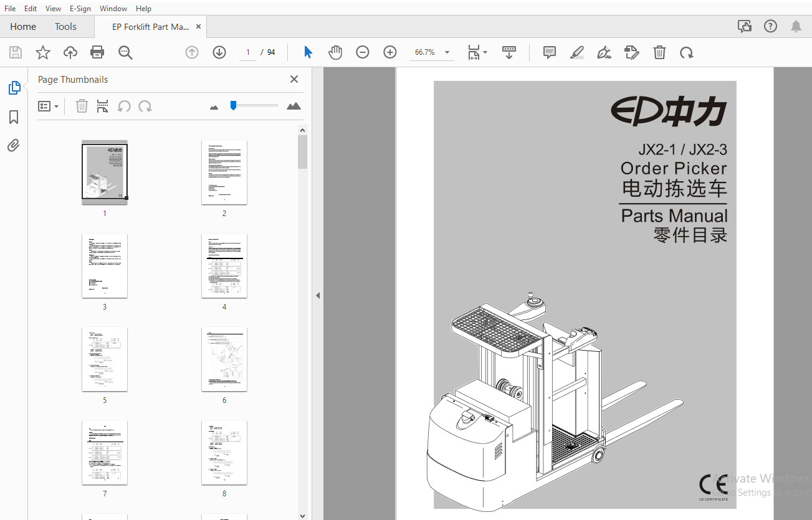Click the 'JX2-1 / JX2-3' model text
Image resolution: width=812 pixels, height=520 pixels.
[x=683, y=149]
